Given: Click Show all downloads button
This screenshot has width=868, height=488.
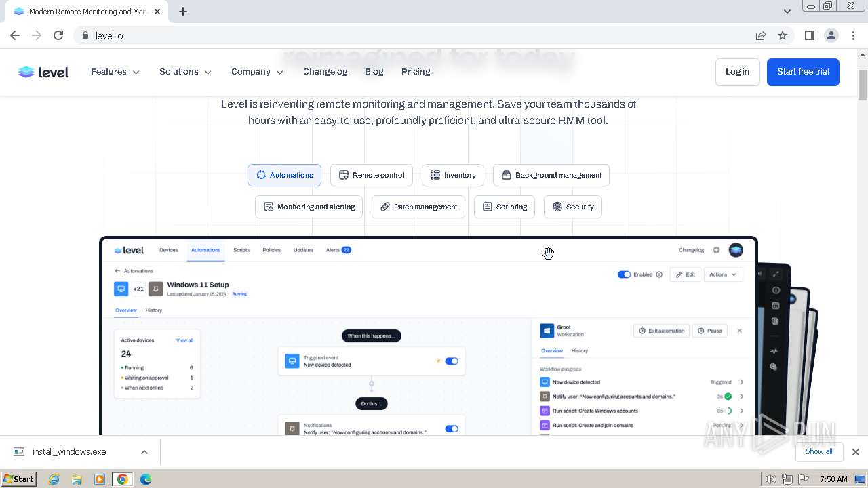Looking at the screenshot, I should point(819,451).
